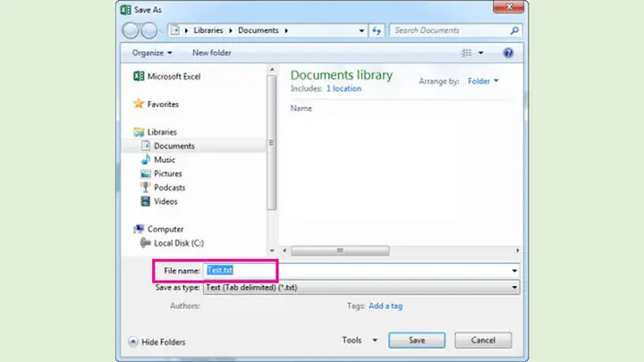The width and height of the screenshot is (644, 362).
Task: Open the Tools dropdown menu
Action: tap(360, 341)
